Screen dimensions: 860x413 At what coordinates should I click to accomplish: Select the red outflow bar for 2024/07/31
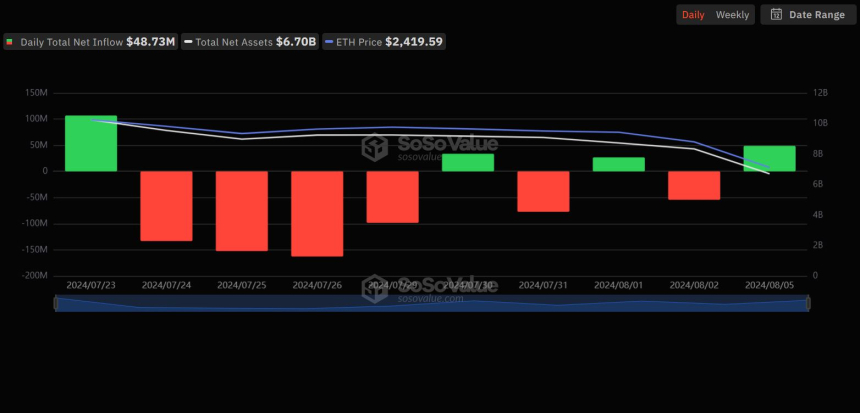point(543,191)
